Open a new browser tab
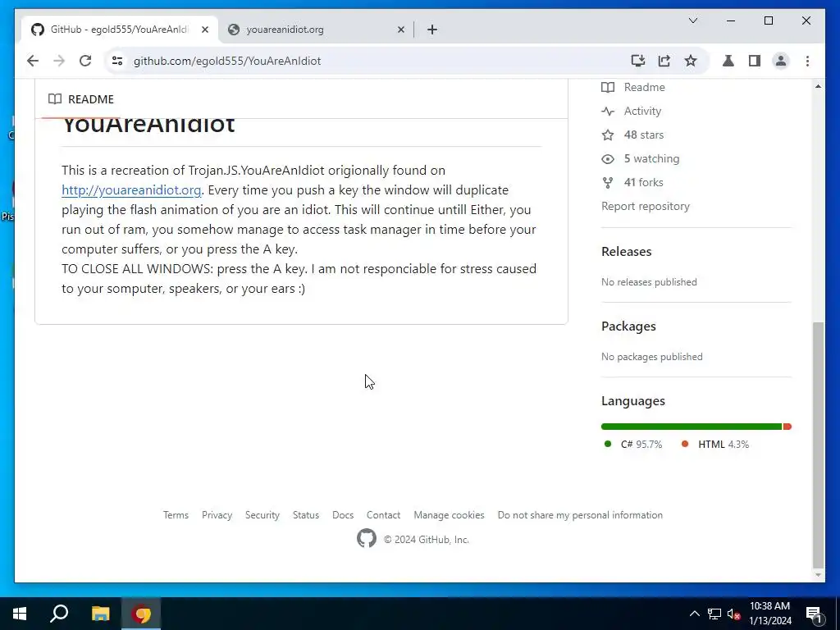This screenshot has width=840, height=630. pos(432,30)
